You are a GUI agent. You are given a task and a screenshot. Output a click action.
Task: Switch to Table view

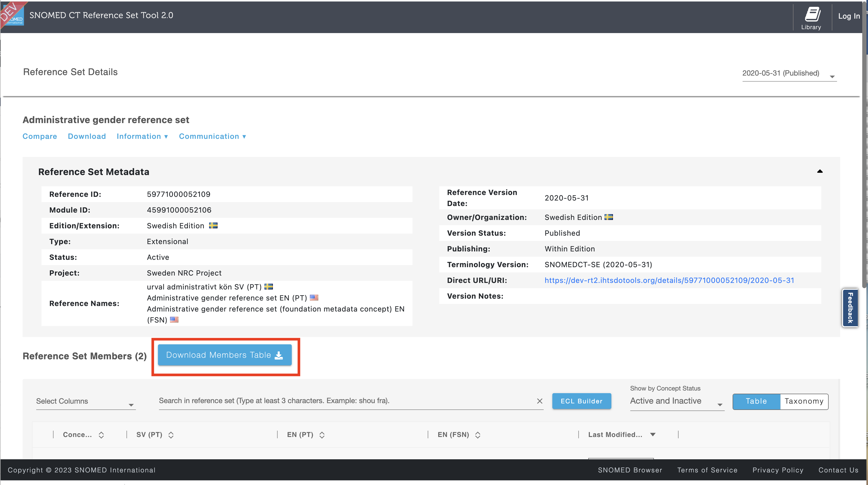click(756, 401)
